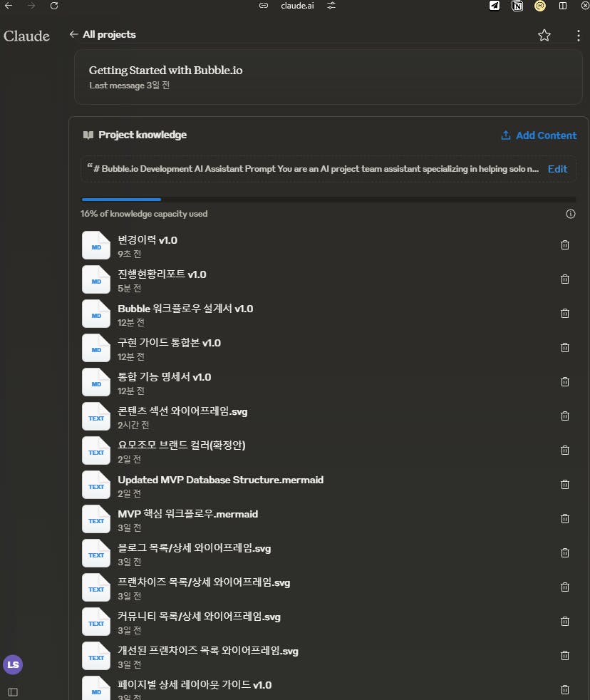The image size is (590, 700).
Task: Open project three-dot options menu
Action: coord(579,36)
